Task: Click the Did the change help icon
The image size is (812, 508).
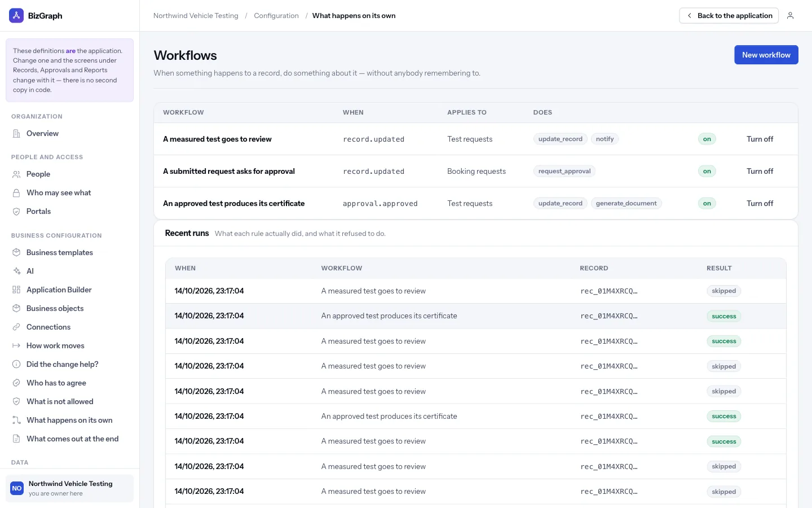Action: click(x=16, y=365)
